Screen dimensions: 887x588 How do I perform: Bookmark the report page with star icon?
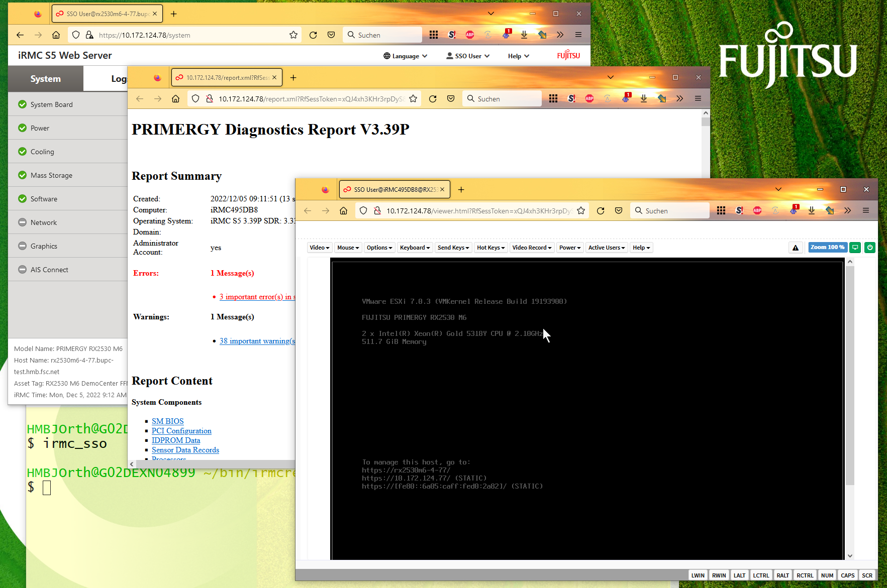[413, 99]
